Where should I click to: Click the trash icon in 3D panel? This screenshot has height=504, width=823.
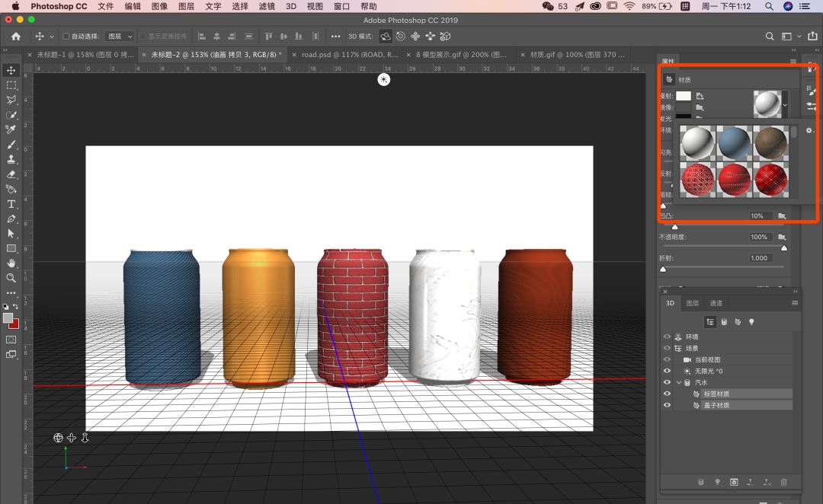point(783,482)
